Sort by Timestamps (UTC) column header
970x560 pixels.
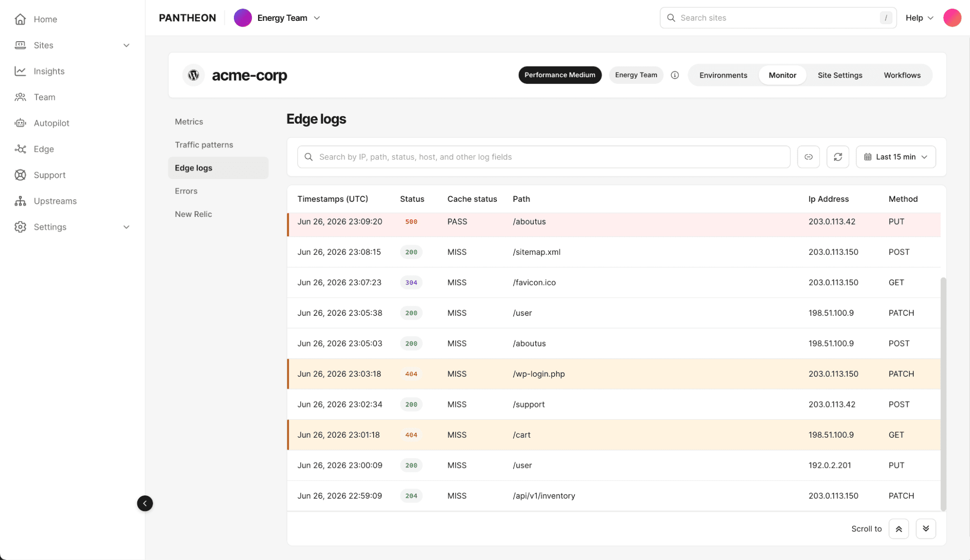coord(332,199)
